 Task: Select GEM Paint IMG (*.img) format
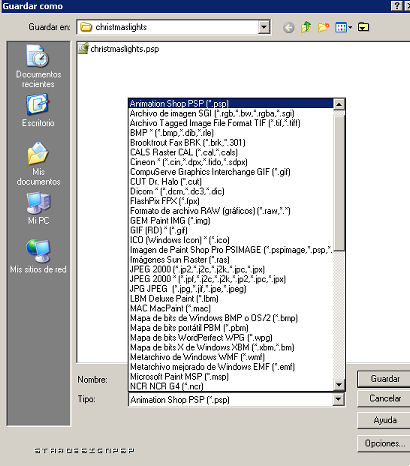[x=231, y=221]
